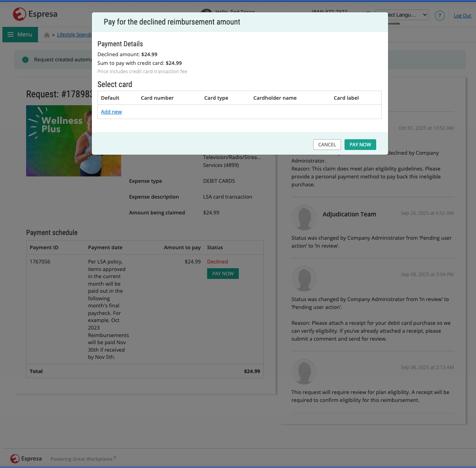Click the Log Out link
The width and height of the screenshot is (476, 468).
point(462,16)
